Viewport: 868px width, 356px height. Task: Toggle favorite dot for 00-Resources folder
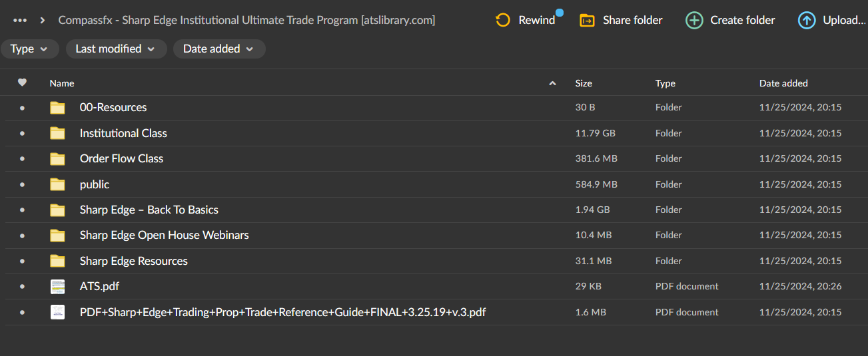click(x=22, y=108)
